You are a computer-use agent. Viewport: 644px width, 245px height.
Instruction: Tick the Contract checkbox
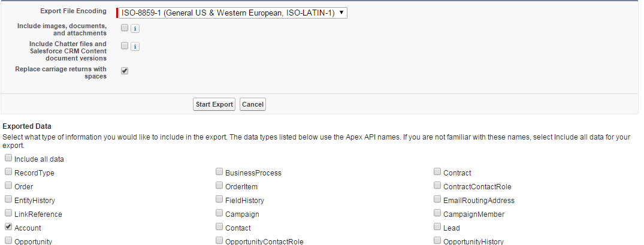point(437,173)
